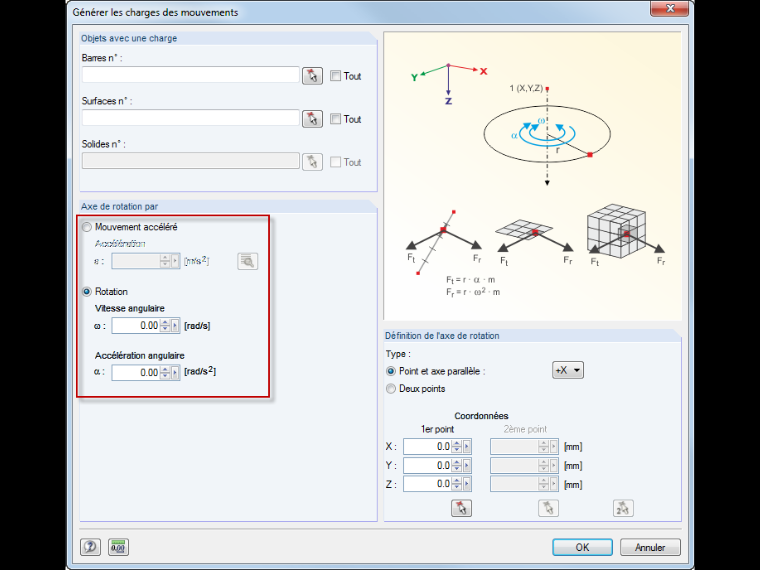The height and width of the screenshot is (570, 760).
Task: Expand X coordinate first point arrow
Action: point(467,446)
